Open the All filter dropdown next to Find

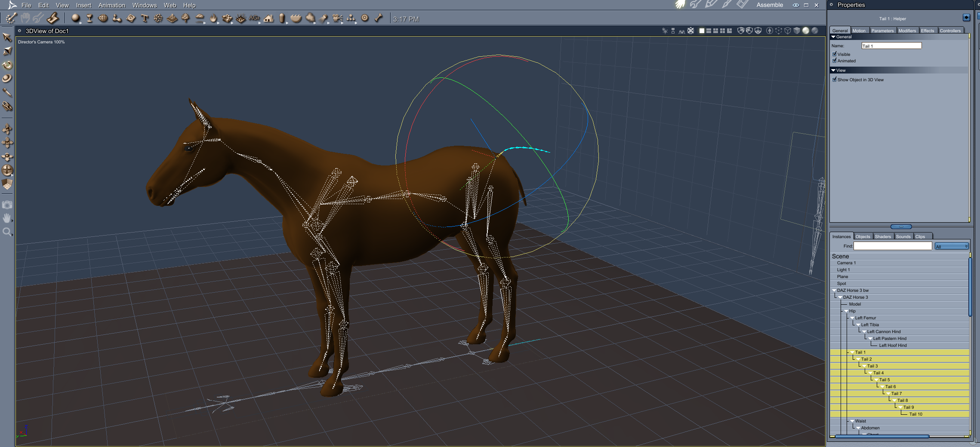point(951,246)
